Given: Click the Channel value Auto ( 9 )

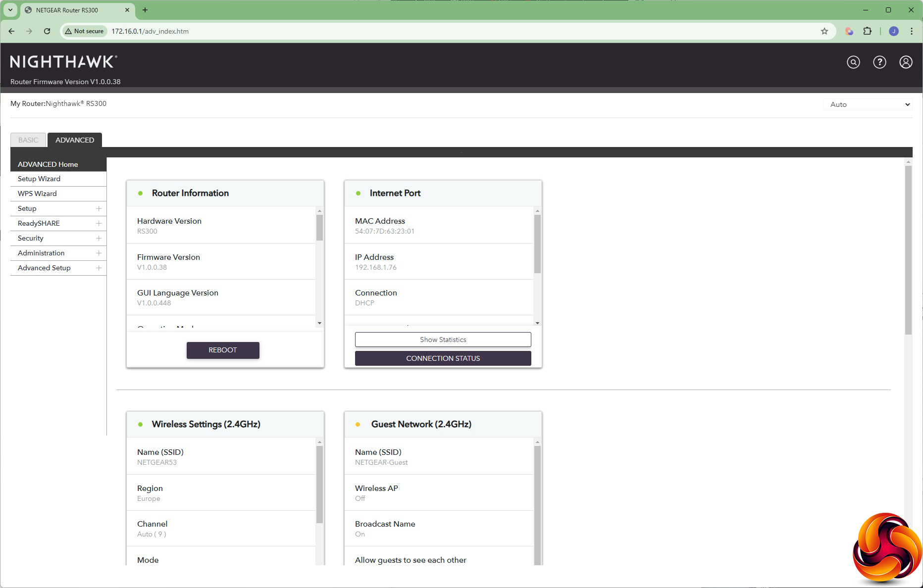Looking at the screenshot, I should coord(152,534).
